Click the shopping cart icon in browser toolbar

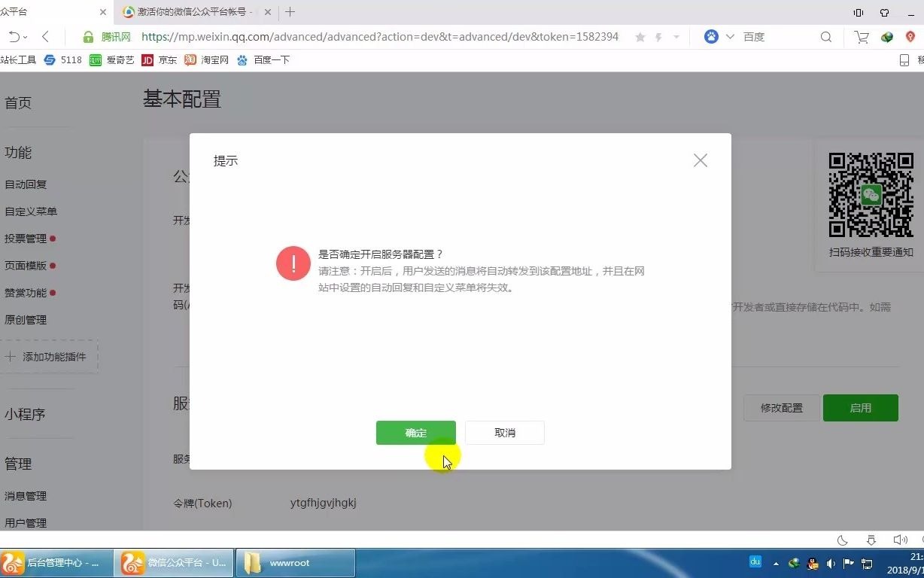click(860, 36)
